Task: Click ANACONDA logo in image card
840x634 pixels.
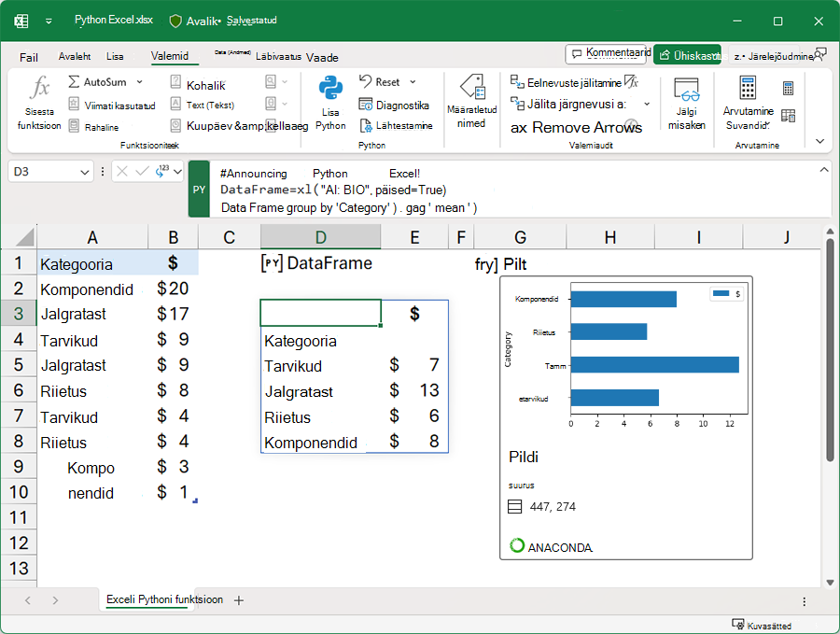Action: click(552, 546)
